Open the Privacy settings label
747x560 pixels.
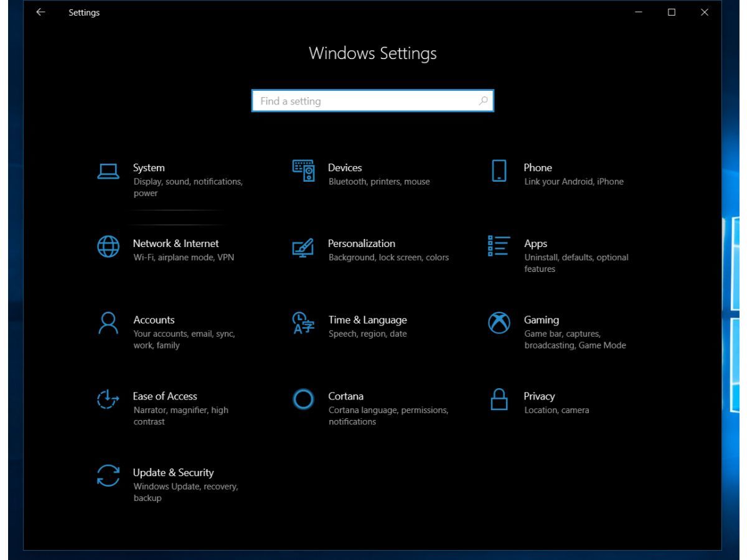[x=539, y=396]
